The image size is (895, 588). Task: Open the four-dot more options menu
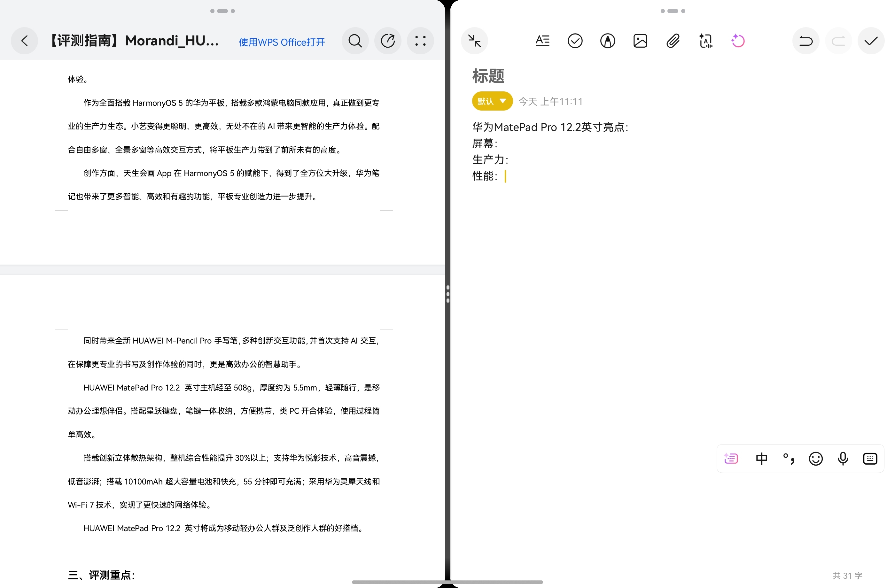(x=420, y=41)
